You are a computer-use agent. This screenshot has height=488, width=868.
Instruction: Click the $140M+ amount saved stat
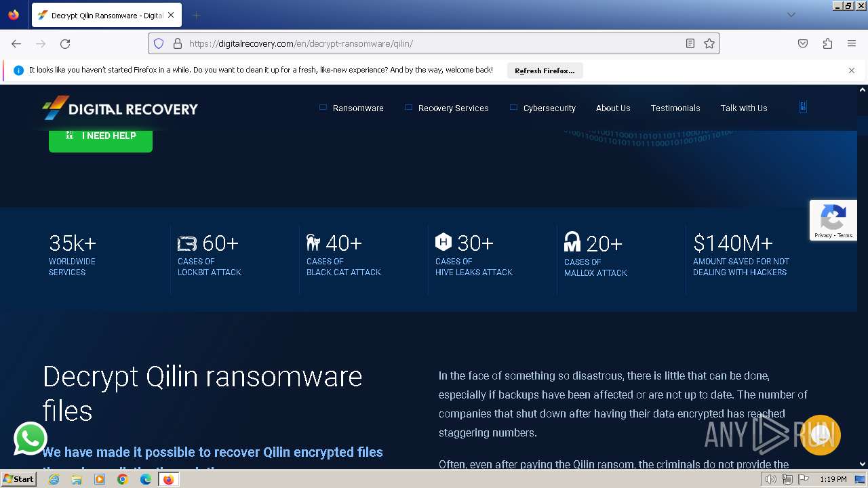tap(741, 254)
